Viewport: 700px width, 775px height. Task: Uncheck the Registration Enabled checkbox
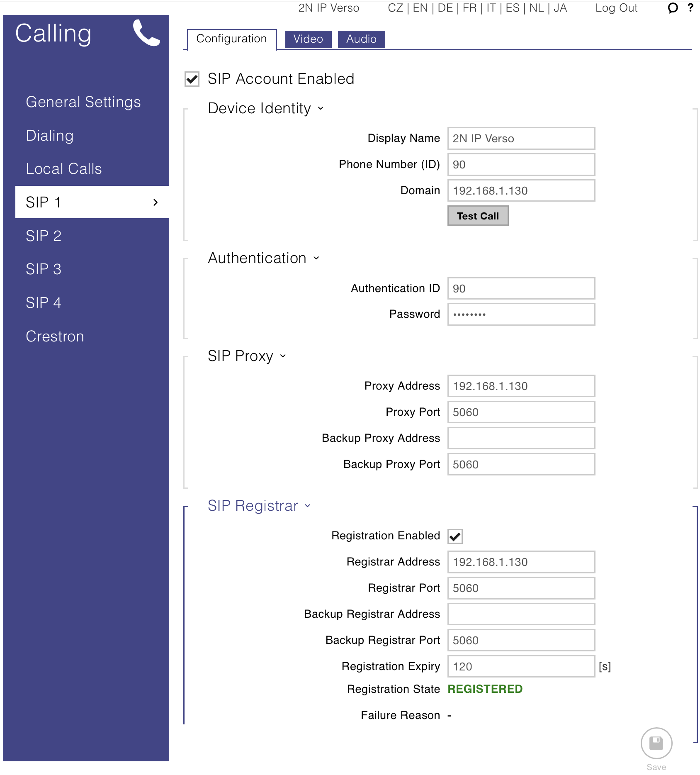point(455,536)
